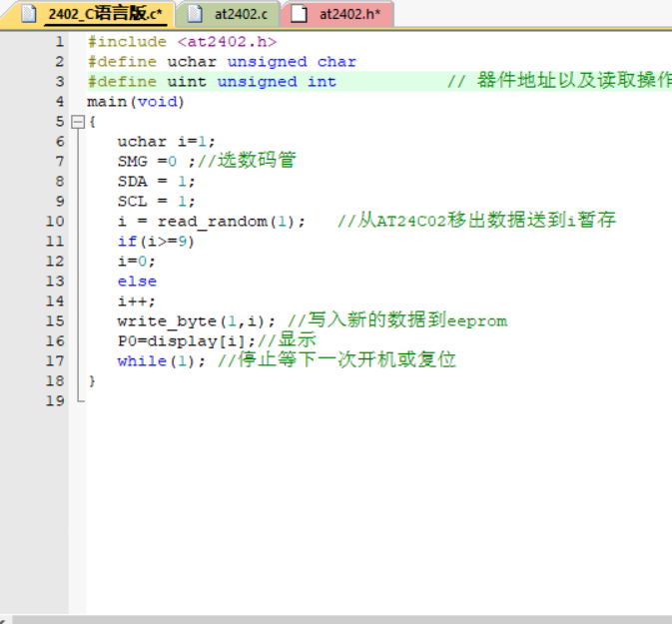Click the 'else' keyword
The image size is (672, 624).
coord(137,282)
